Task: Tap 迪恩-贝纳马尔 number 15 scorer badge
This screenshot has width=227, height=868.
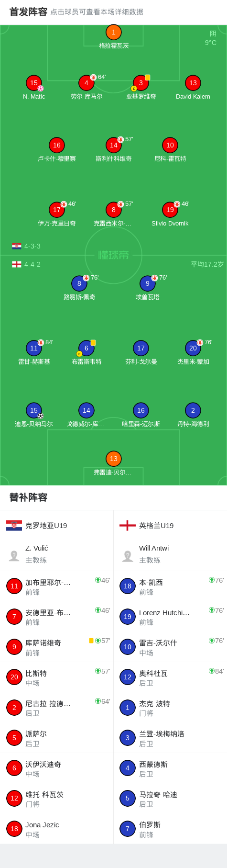Action: click(34, 410)
